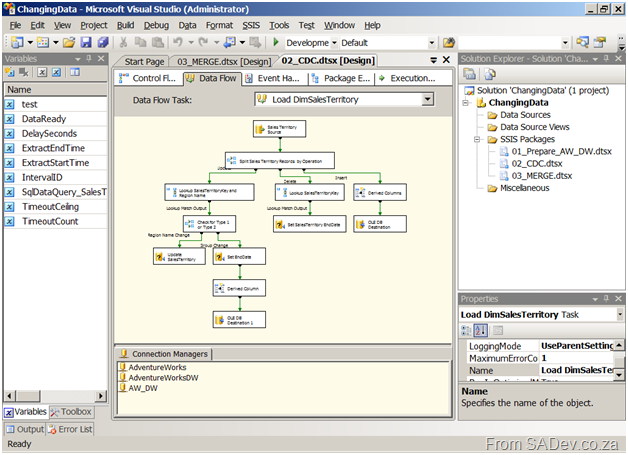Toggle auto hide pin on Variables panel

tap(89, 58)
